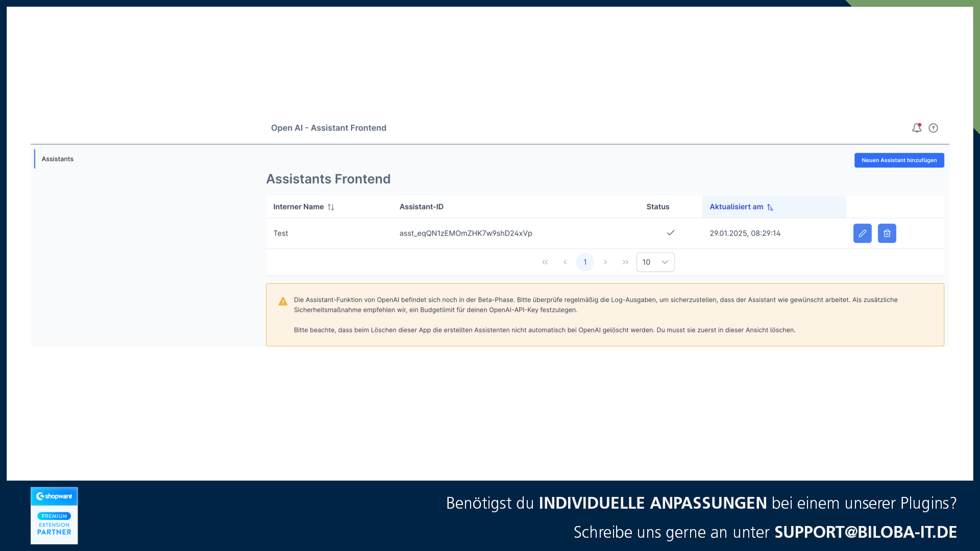Select Assistants in sidebar
This screenshot has height=551, width=980.
(x=58, y=159)
